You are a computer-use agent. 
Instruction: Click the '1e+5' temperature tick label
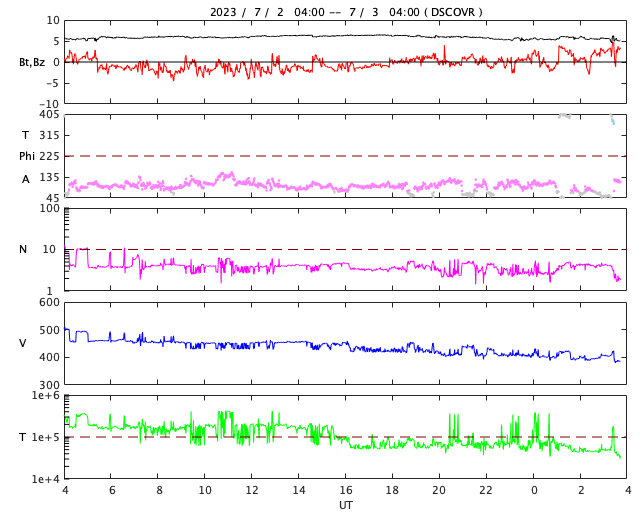point(46,437)
